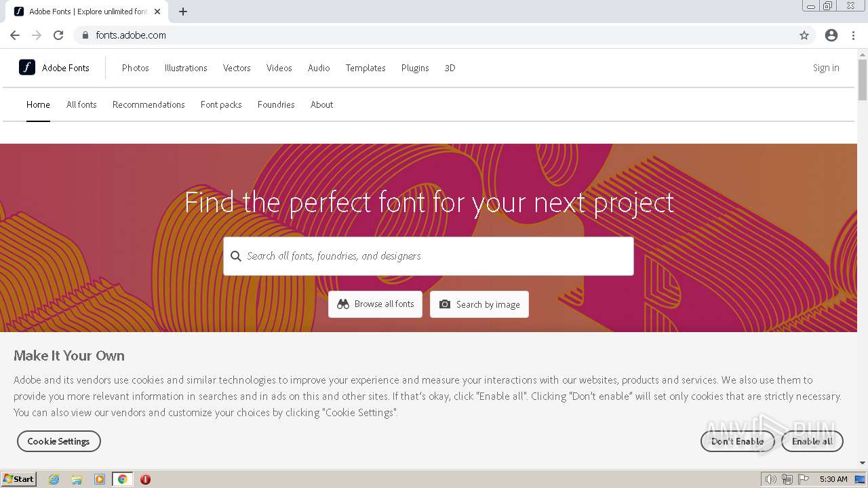This screenshot has width=868, height=488.
Task: Select the Home tab
Action: pos(38,104)
